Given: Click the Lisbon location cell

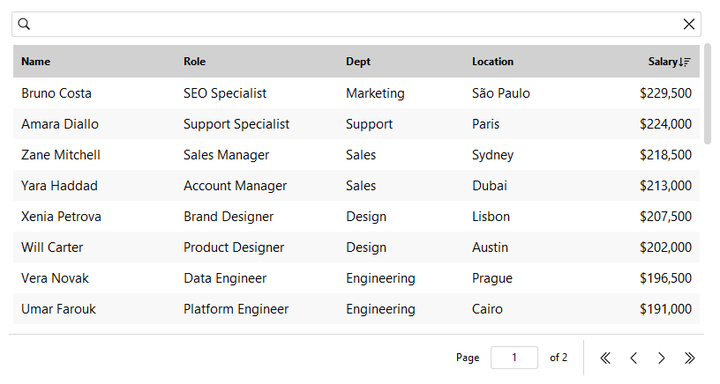Looking at the screenshot, I should 491,216.
